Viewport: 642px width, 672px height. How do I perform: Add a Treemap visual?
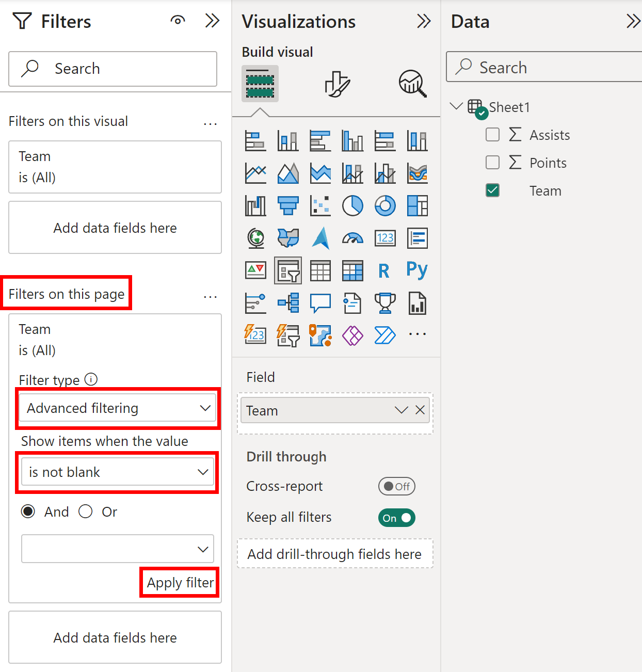(417, 205)
